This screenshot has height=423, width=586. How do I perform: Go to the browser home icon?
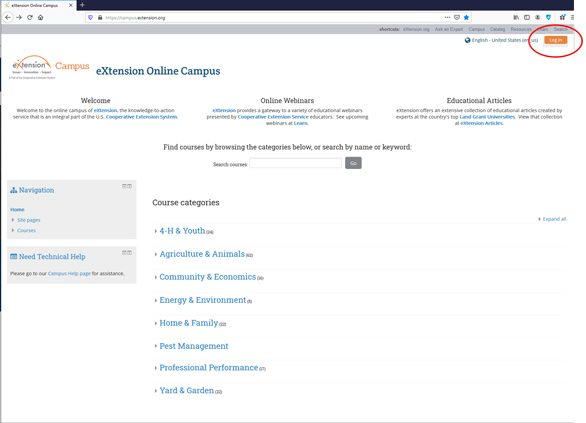tap(40, 18)
